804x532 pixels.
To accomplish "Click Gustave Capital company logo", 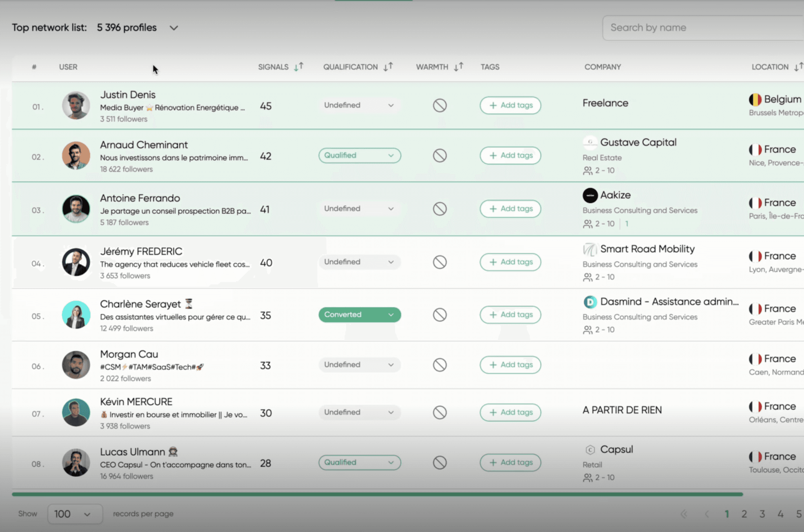I will (x=590, y=142).
